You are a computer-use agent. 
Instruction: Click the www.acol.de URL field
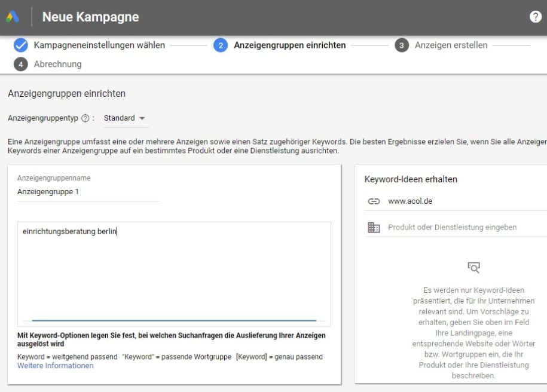[x=456, y=201]
